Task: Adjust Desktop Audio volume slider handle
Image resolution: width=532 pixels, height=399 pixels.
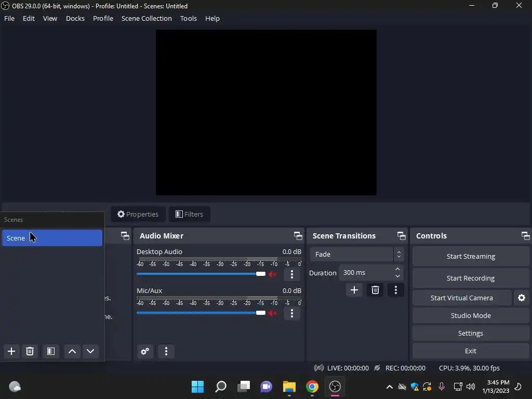Action: click(x=261, y=274)
